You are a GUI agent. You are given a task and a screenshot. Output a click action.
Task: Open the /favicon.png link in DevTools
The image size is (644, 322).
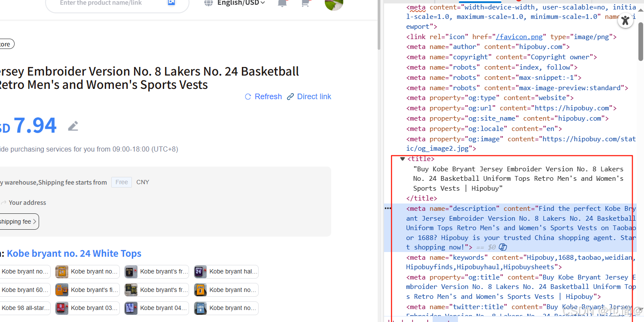click(x=519, y=37)
